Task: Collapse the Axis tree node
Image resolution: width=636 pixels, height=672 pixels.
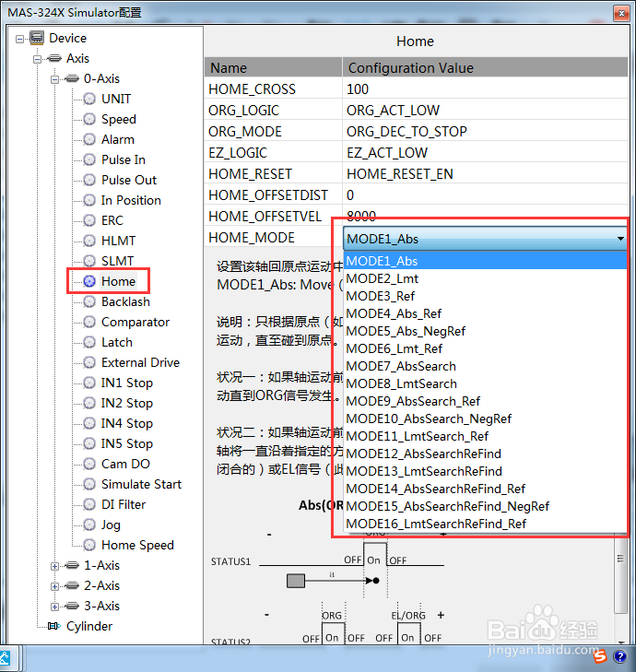Action: pos(37,59)
